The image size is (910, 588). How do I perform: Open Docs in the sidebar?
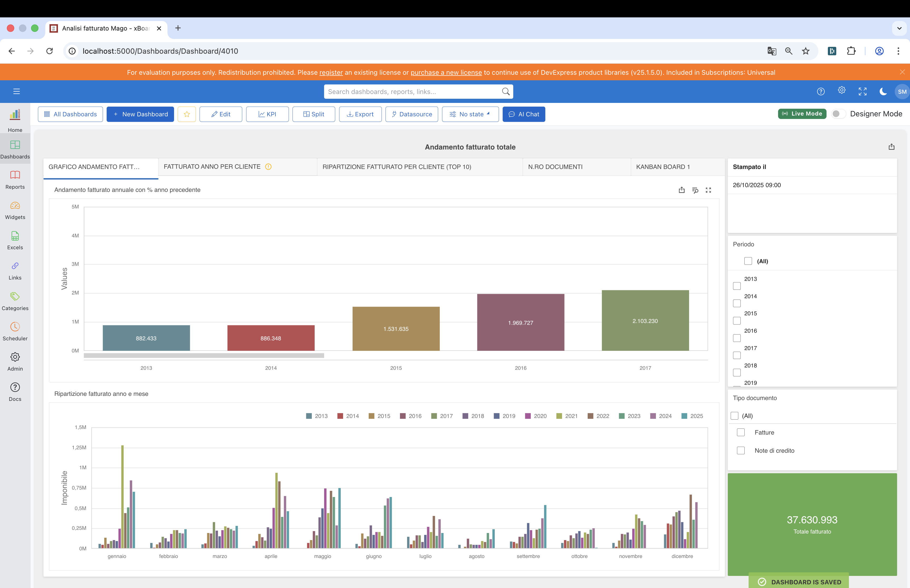click(x=15, y=392)
